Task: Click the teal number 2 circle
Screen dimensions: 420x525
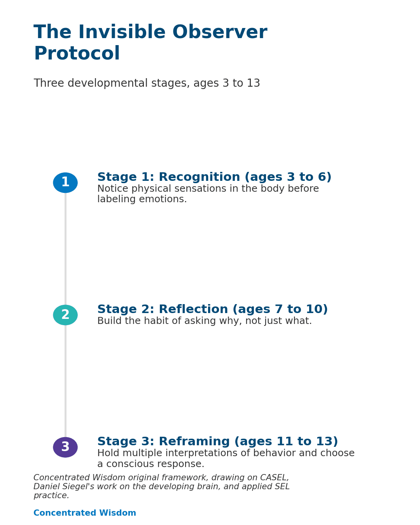Action: click(x=65, y=315)
